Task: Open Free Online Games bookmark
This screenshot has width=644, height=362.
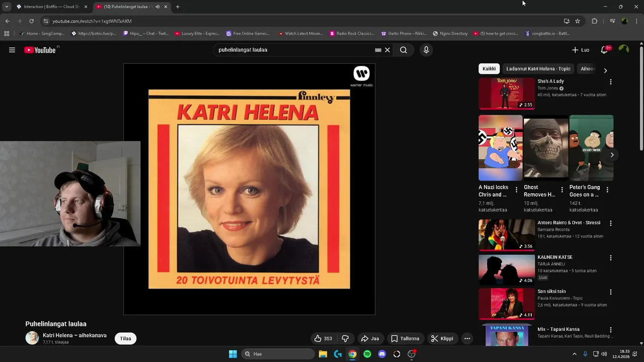Action: pos(248,34)
